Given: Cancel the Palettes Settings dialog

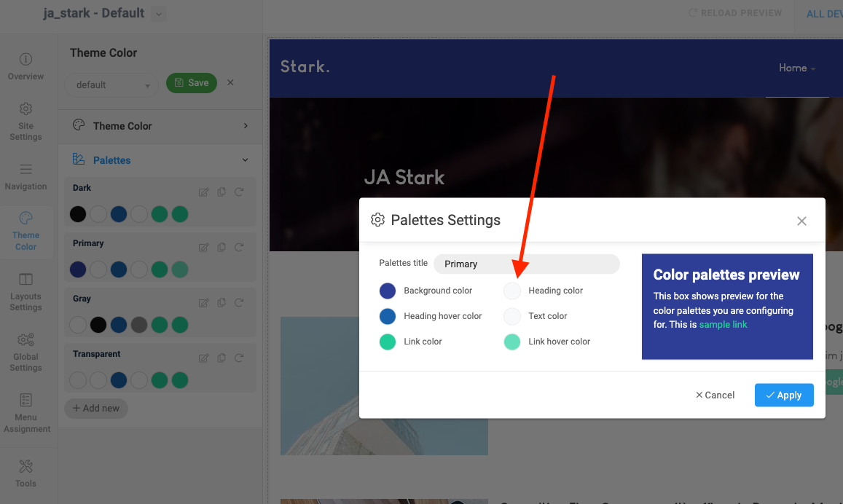Looking at the screenshot, I should coord(715,395).
